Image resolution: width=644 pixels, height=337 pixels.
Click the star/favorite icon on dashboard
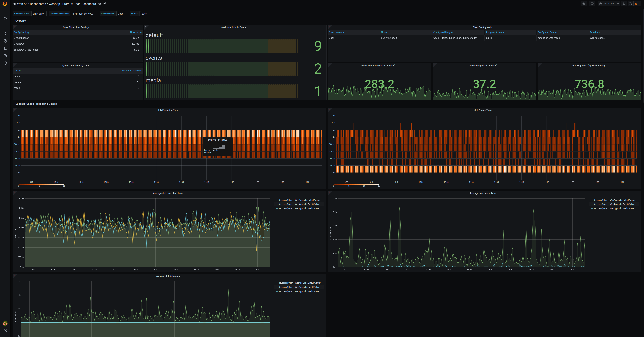click(99, 4)
